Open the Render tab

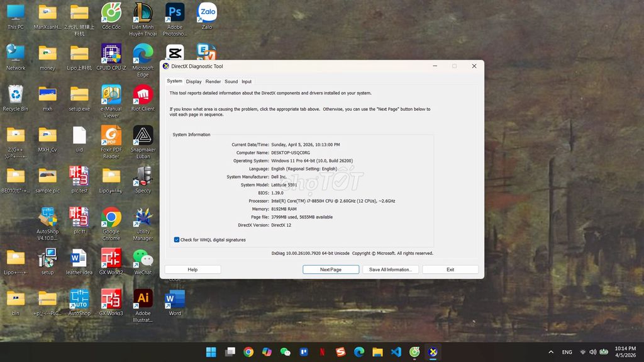tap(213, 81)
